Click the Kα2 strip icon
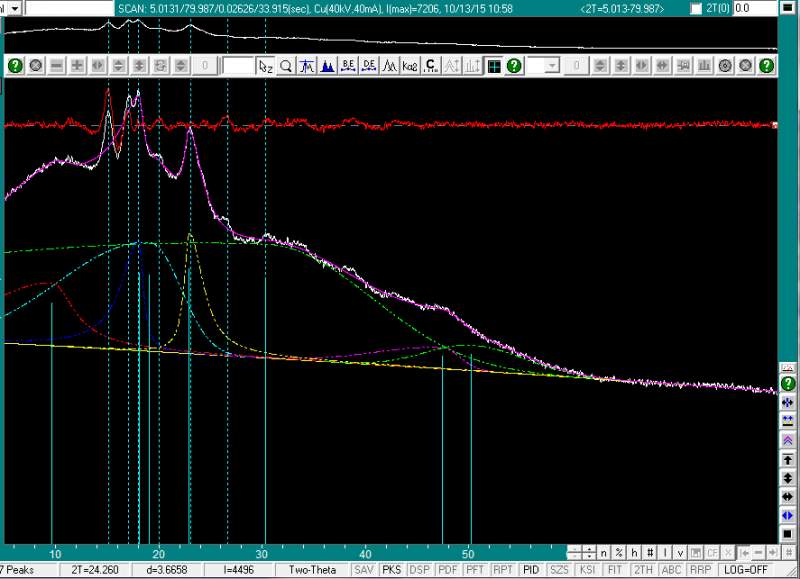 (x=410, y=66)
